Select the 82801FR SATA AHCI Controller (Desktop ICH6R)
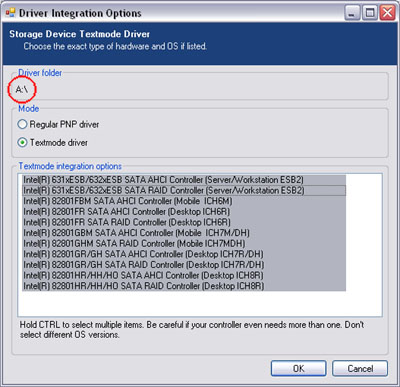Image resolution: width=400 pixels, height=387 pixels. point(184,212)
